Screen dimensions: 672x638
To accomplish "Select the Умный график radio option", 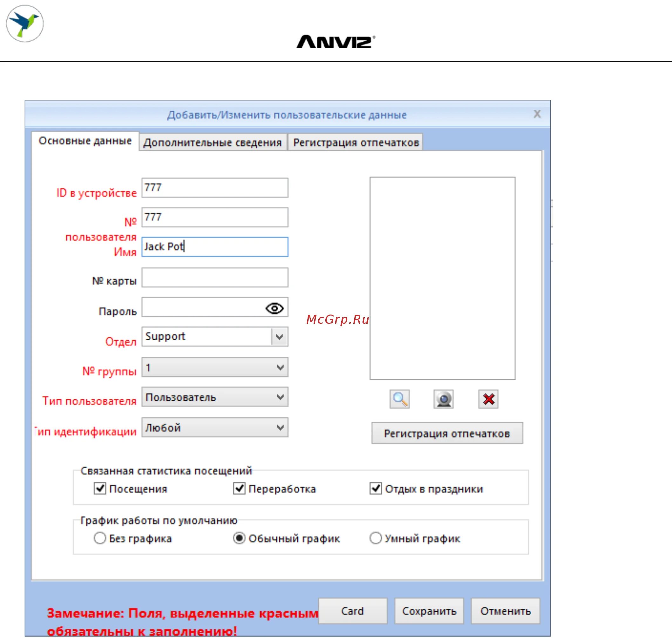I will click(376, 538).
